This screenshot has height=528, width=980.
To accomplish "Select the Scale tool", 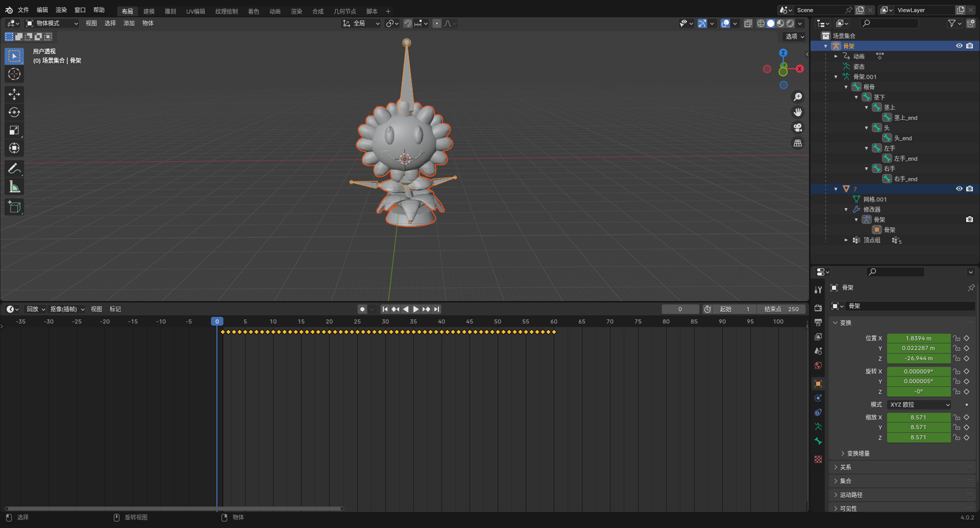I will point(14,130).
